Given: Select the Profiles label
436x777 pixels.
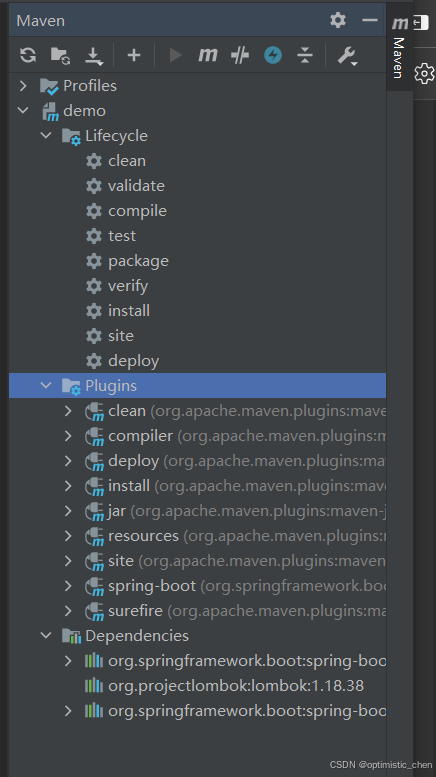Looking at the screenshot, I should [90, 86].
